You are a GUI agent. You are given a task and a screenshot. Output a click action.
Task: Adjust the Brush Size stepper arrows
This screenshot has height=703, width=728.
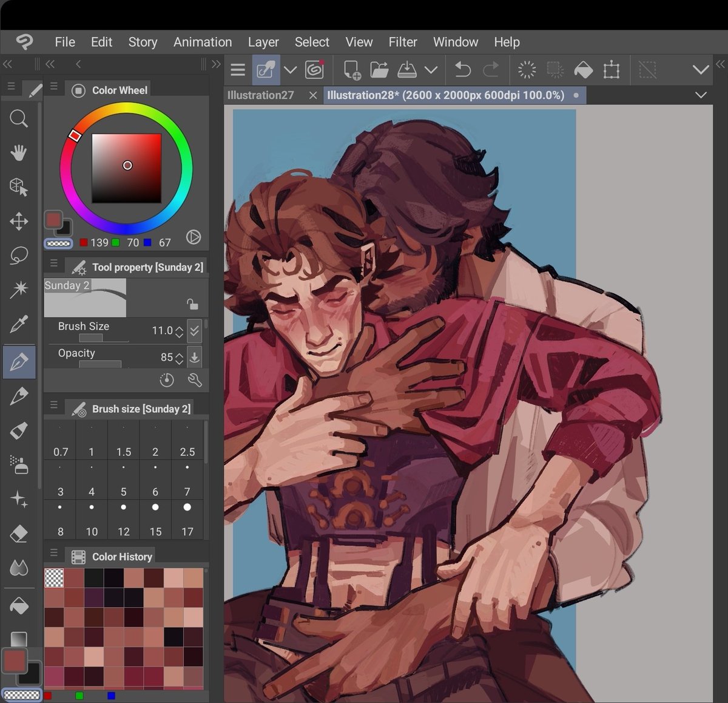pos(179,331)
